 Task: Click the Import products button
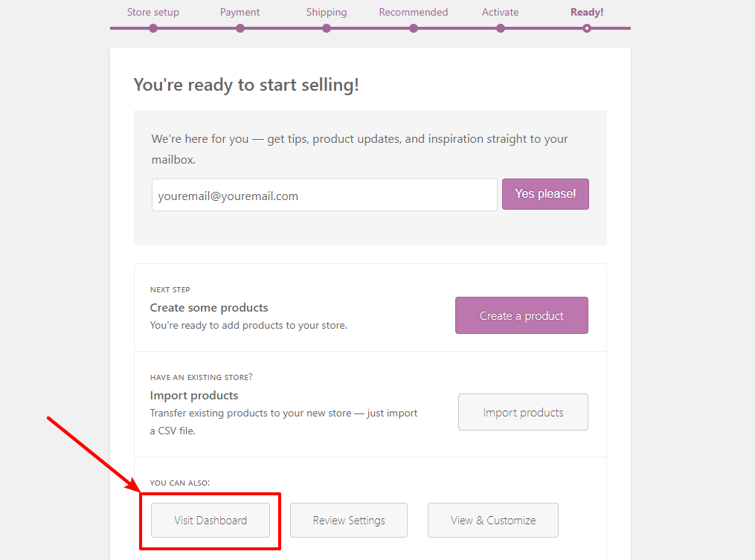[523, 413]
